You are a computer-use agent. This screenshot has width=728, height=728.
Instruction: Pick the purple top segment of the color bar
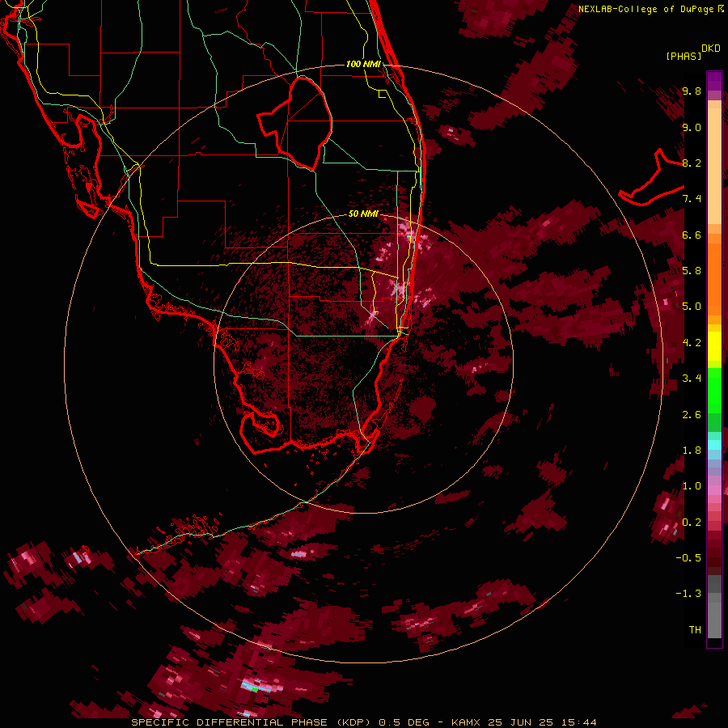coord(714,81)
